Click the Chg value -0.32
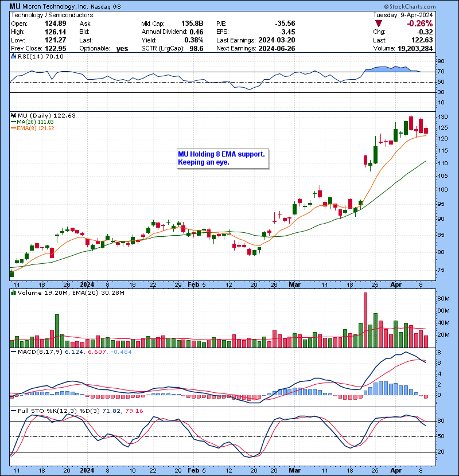459x476 pixels. (x=425, y=32)
